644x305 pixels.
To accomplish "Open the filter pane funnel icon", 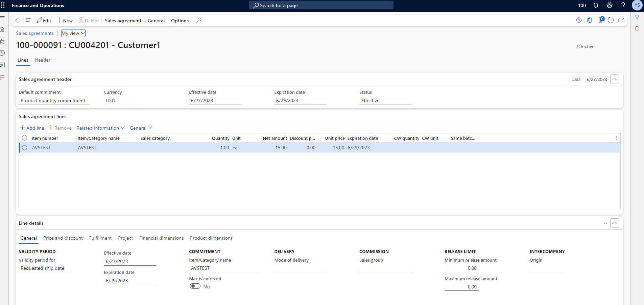I will click(x=638, y=18).
